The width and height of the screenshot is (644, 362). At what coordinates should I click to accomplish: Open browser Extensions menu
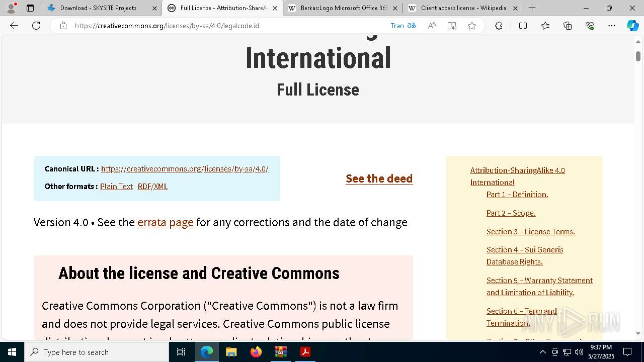coord(499,26)
